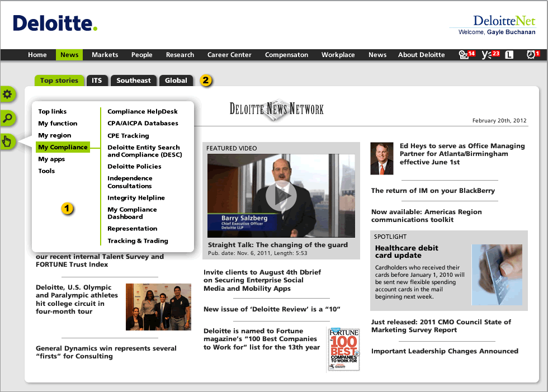
Task: Open Talent Survey and FORTUNE Trust Index story
Action: pos(100,261)
